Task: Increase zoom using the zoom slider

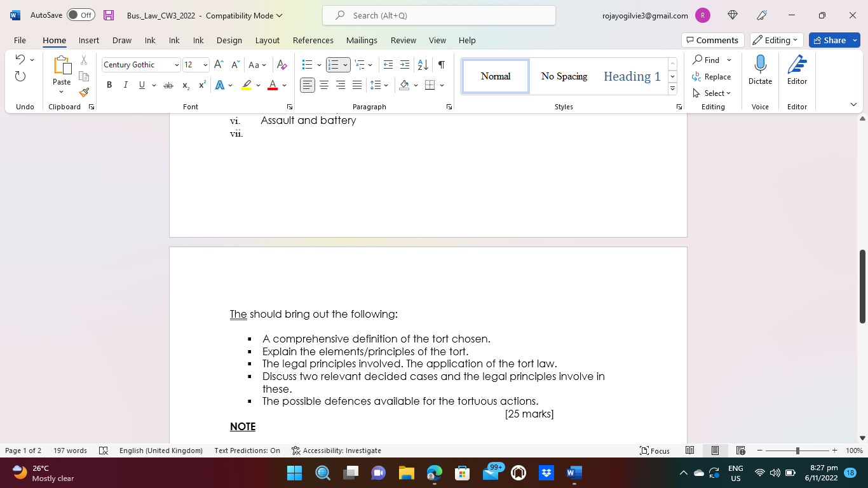Action: [x=834, y=451]
